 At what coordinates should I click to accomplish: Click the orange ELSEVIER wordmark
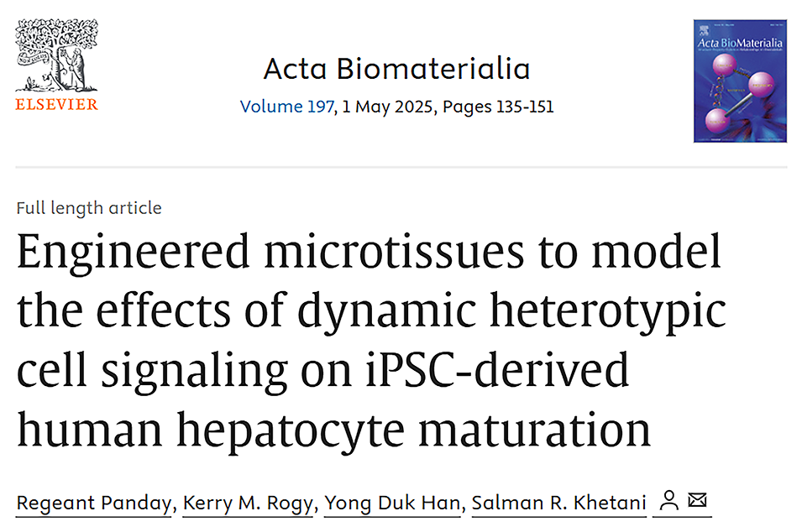(x=56, y=105)
